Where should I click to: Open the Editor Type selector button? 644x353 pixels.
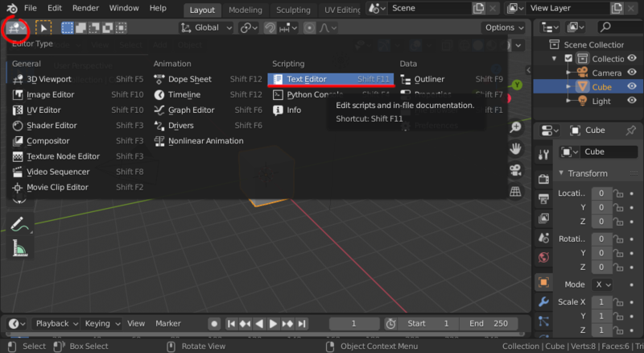tap(17, 28)
